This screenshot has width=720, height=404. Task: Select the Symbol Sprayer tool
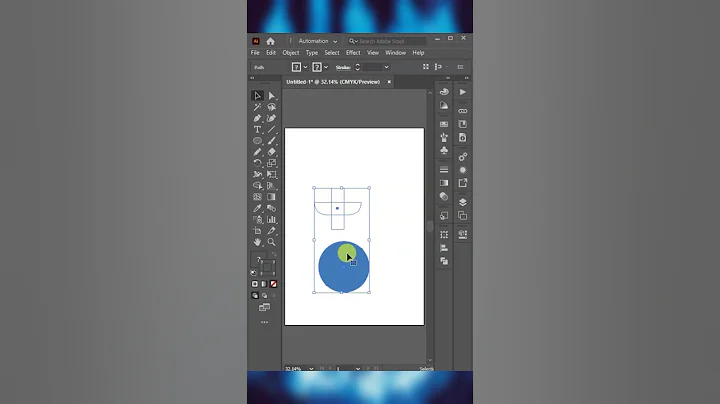tap(258, 219)
